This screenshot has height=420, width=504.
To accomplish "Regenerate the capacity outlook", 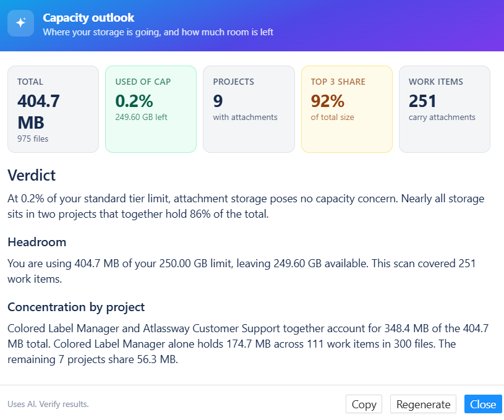I will point(424,404).
